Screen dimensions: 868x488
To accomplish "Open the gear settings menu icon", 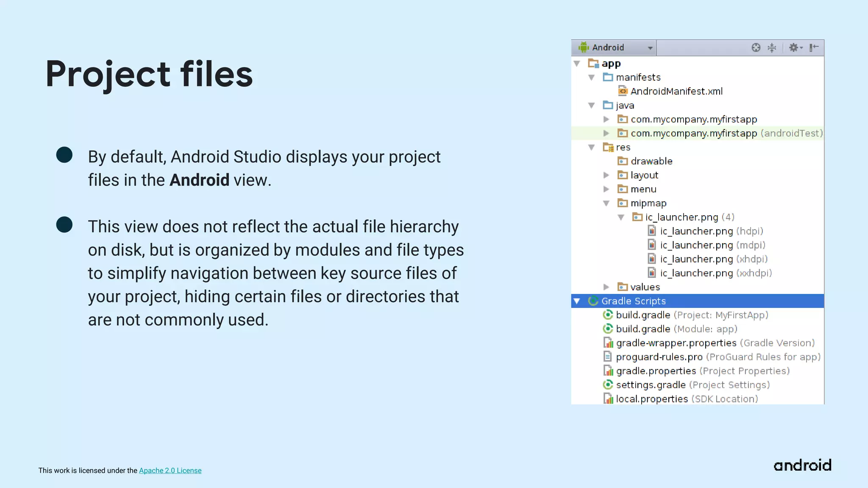I will coord(795,47).
